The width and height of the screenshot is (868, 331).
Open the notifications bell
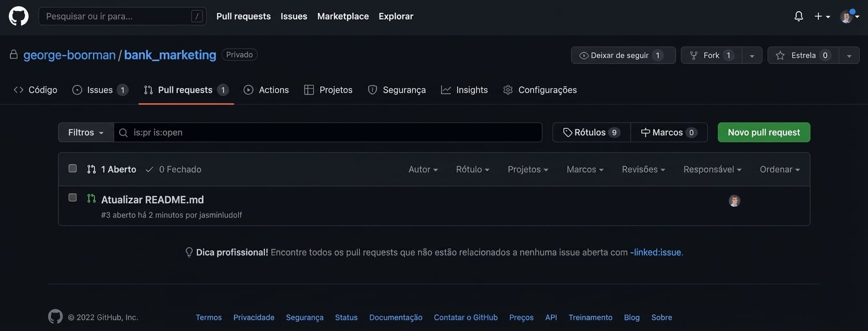(x=798, y=17)
